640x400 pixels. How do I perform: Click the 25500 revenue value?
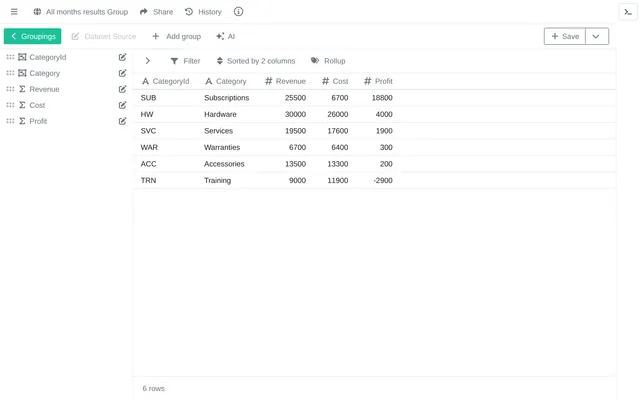296,98
